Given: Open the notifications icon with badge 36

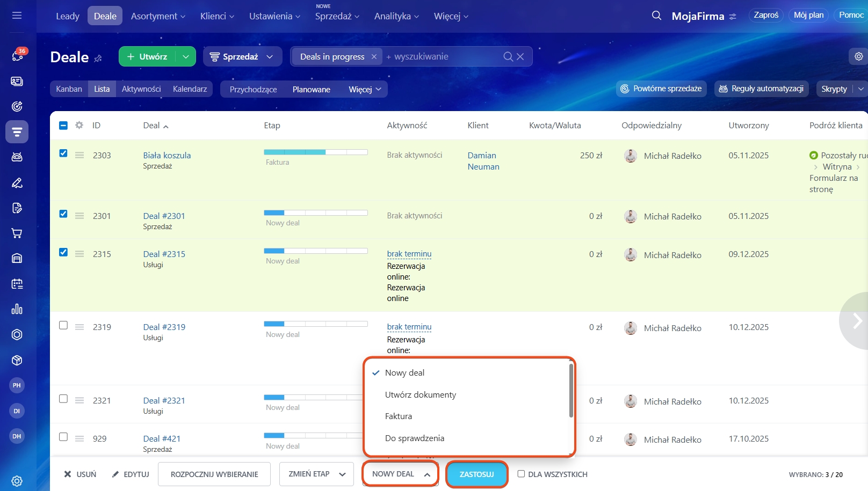Looking at the screenshot, I should 17,56.
